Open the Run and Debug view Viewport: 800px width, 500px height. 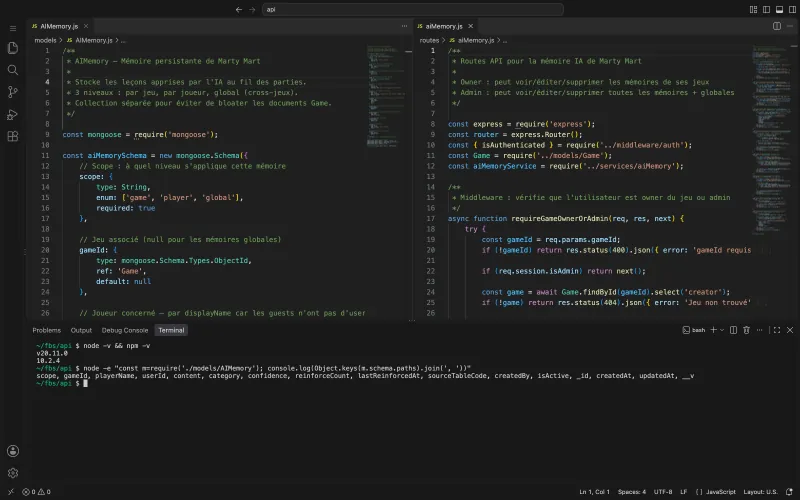[13, 114]
